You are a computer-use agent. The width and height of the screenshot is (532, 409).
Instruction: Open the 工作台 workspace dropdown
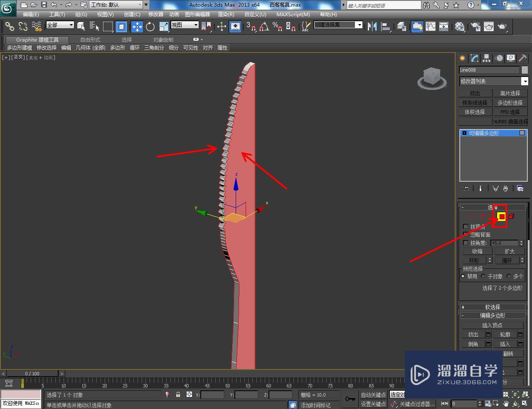[116, 5]
